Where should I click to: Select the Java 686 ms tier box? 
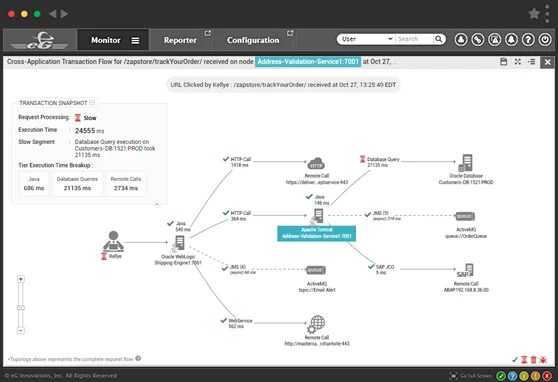click(34, 184)
